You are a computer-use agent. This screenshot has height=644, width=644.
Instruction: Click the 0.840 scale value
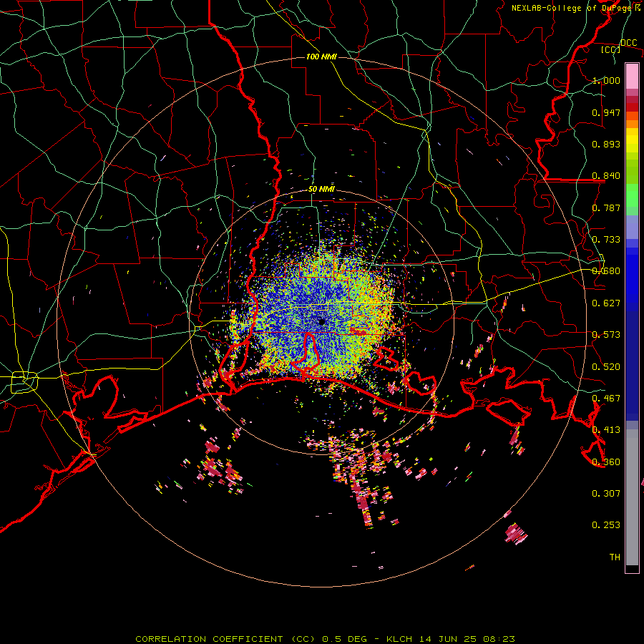(x=606, y=176)
